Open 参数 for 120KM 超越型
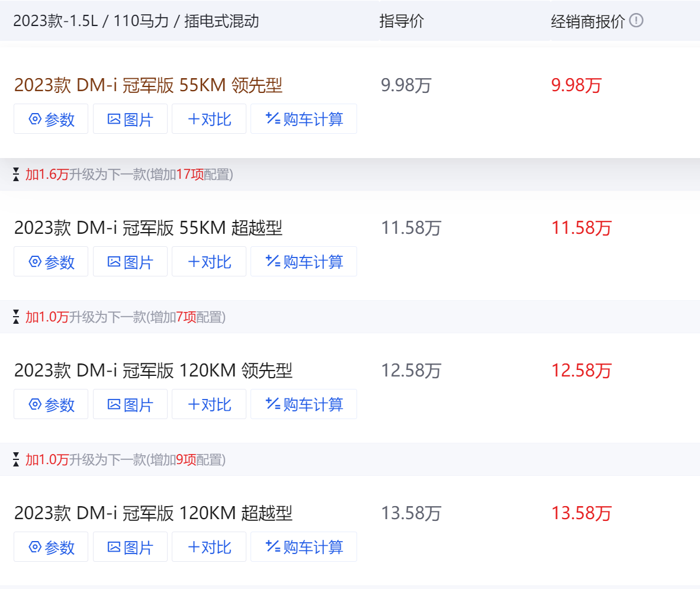 pyautogui.click(x=51, y=547)
